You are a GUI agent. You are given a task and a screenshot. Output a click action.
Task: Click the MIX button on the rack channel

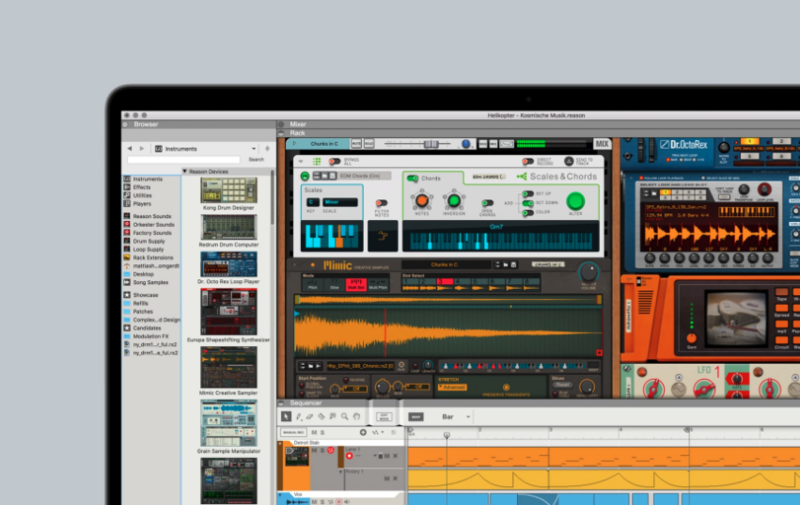601,144
